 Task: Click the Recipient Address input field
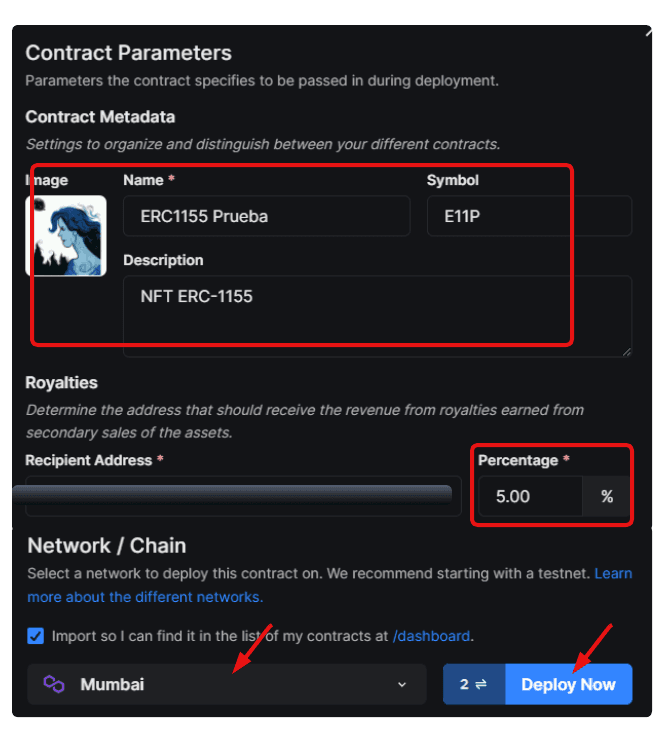click(x=243, y=496)
